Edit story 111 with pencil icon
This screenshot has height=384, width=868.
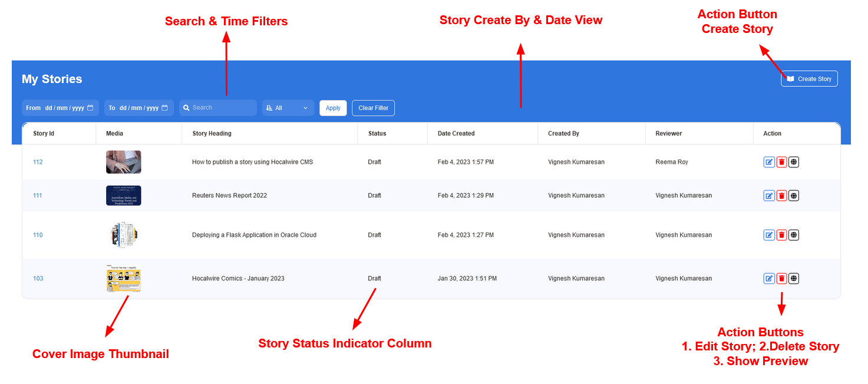tap(769, 196)
